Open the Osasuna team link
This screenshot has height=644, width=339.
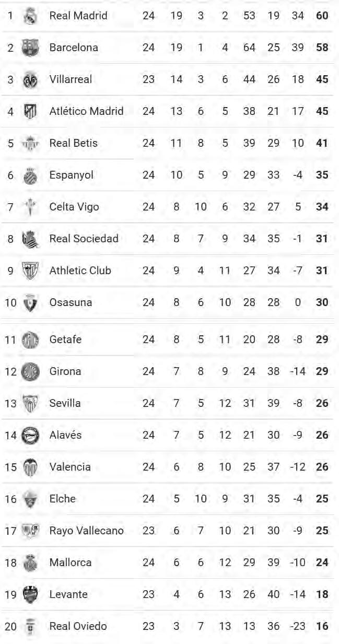click(x=71, y=302)
